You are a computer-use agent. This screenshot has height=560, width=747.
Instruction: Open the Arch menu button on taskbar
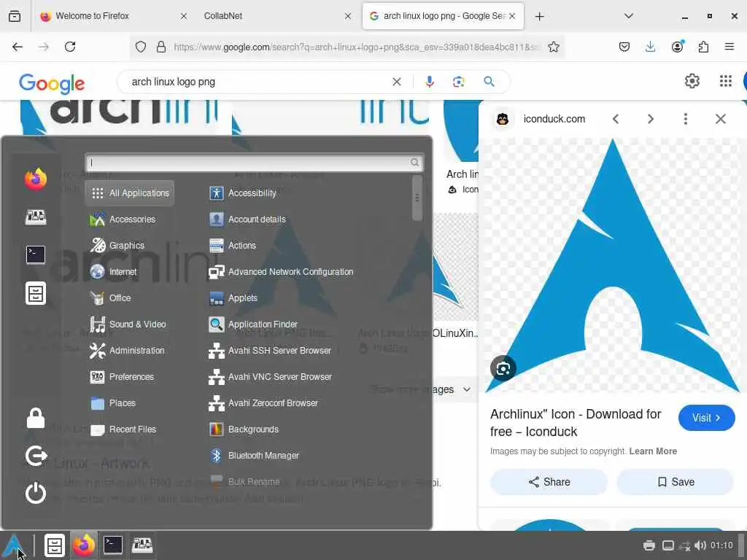click(13, 545)
